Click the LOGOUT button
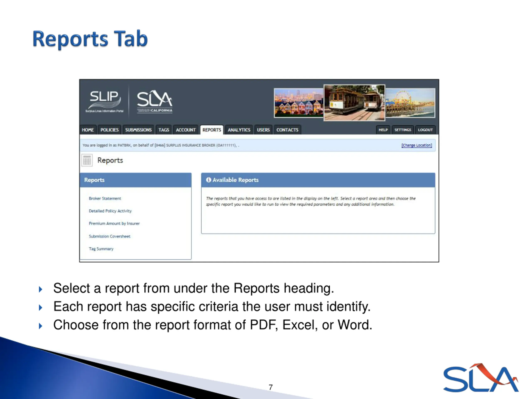Screen dimensions: 532x399 (x=425, y=130)
